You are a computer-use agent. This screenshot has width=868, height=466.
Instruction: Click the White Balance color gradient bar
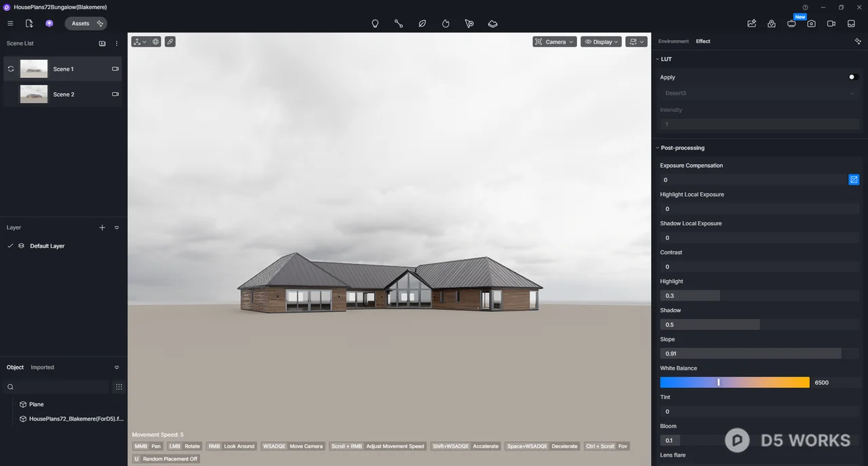(x=735, y=383)
